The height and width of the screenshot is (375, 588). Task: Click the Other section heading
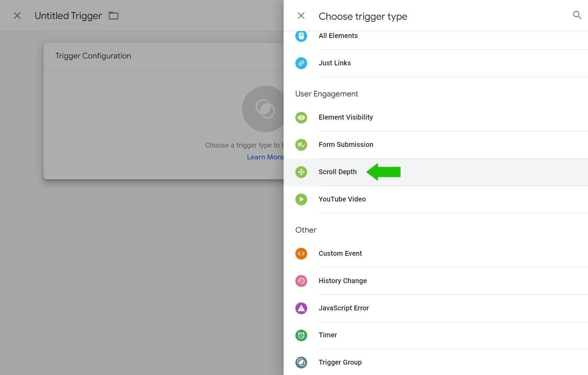(306, 230)
